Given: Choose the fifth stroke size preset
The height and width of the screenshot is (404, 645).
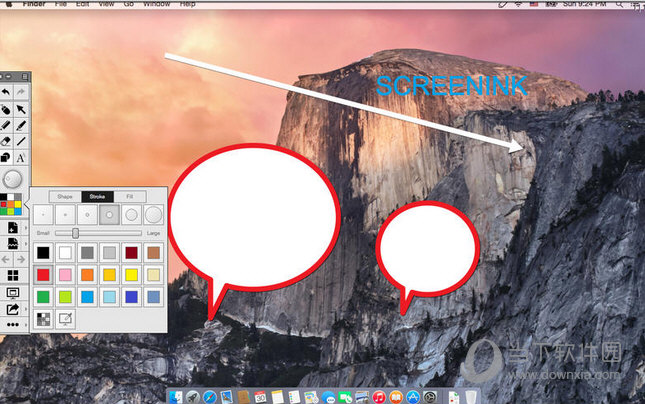Looking at the screenshot, I should 131,214.
